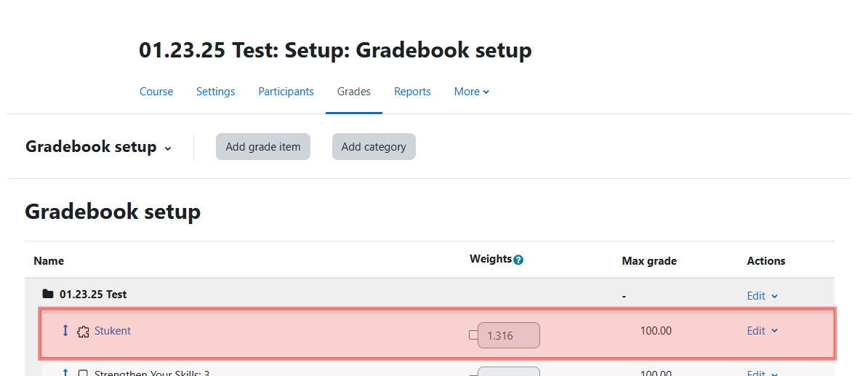Select the Settings tab
This screenshot has width=868, height=376.
216,92
